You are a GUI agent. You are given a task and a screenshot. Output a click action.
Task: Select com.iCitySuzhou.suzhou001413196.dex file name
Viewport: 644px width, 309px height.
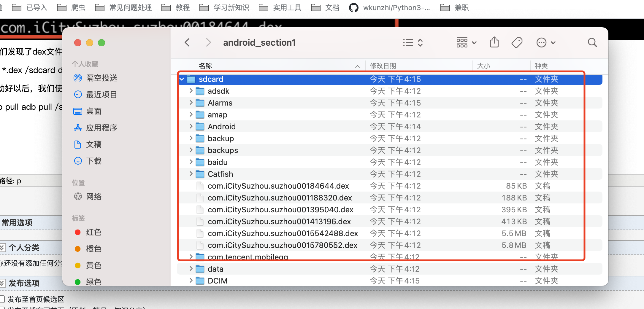tap(279, 222)
